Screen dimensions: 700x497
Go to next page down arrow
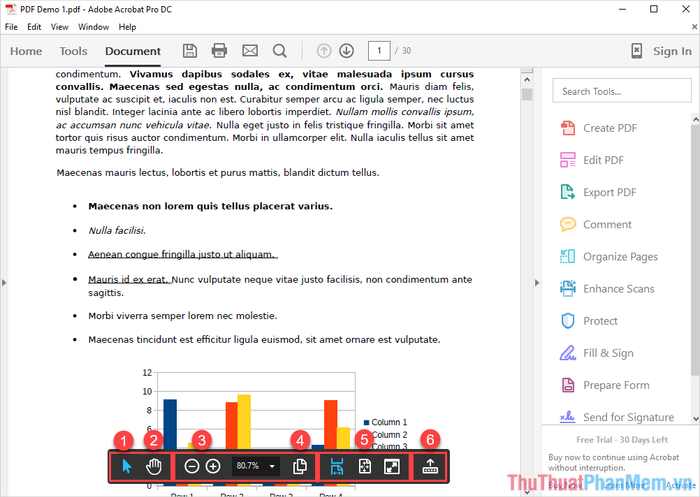[346, 51]
